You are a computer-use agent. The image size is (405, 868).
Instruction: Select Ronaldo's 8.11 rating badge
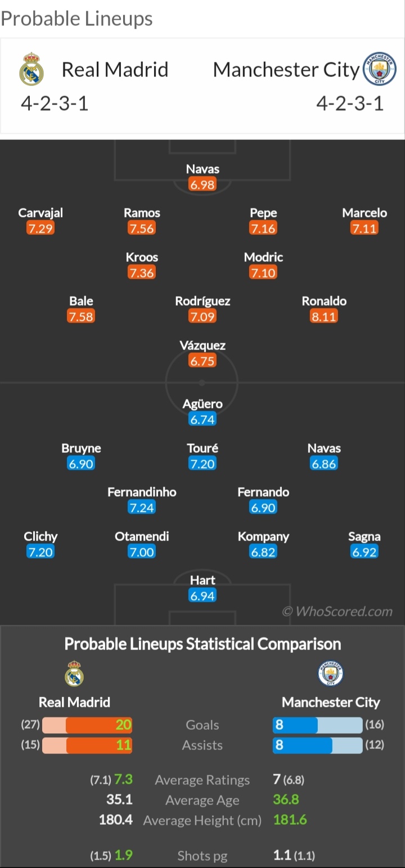324,316
